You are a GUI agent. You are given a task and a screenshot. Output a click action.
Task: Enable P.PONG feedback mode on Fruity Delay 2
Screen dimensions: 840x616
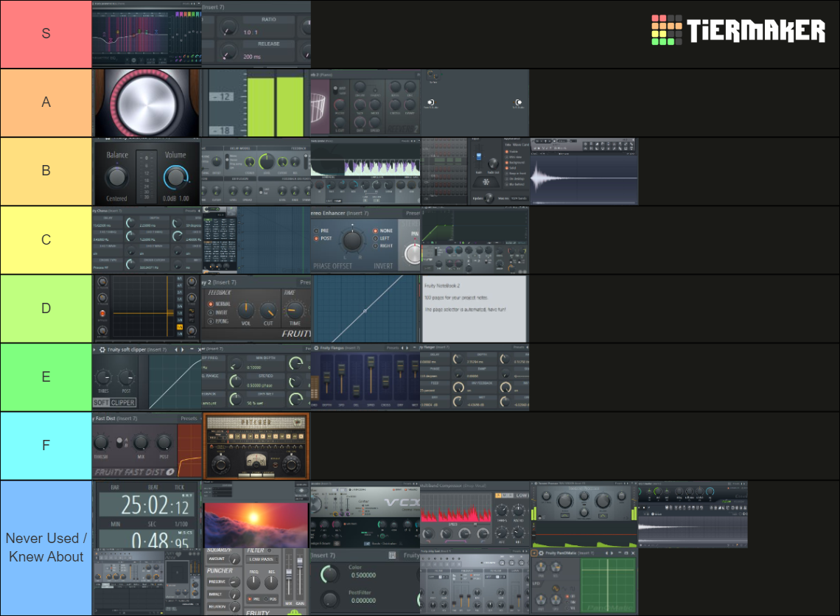[211, 321]
